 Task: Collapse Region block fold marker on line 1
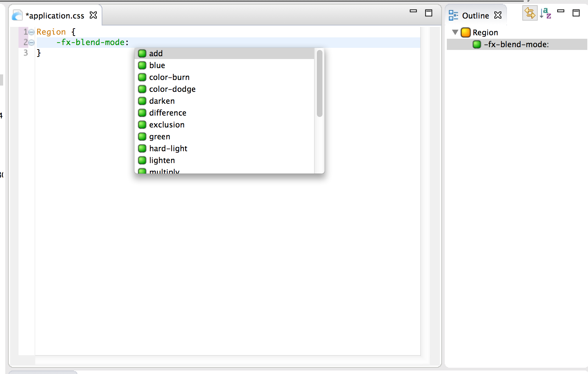point(31,32)
